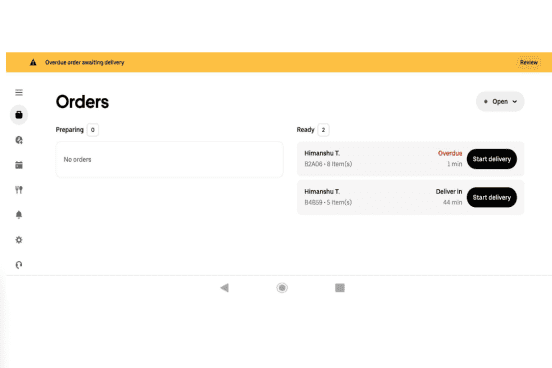Open the menu fork and knife icon
Viewport: 552px width, 368px height.
(19, 190)
